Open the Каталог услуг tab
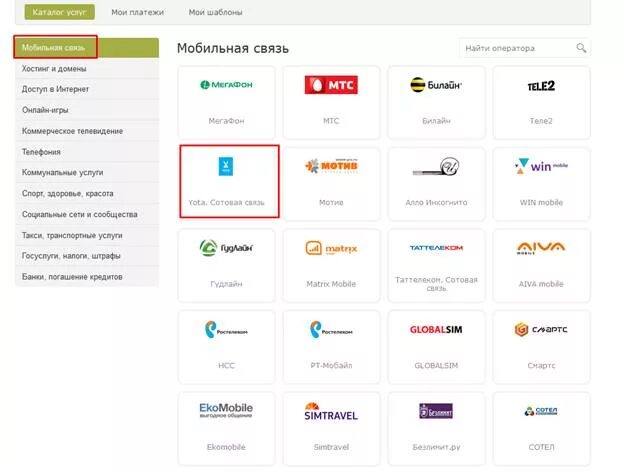The width and height of the screenshot is (623, 472). pos(60,12)
